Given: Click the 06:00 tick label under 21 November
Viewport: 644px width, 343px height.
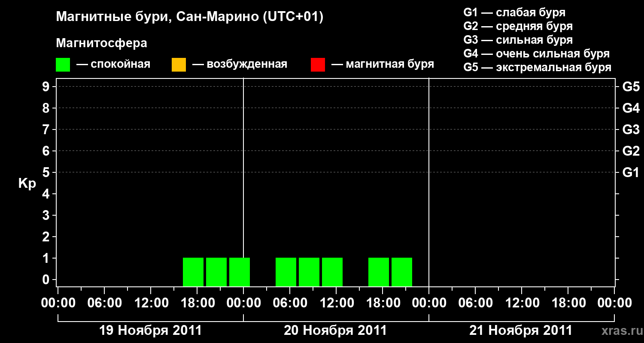Looking at the screenshot, I should [x=475, y=303].
